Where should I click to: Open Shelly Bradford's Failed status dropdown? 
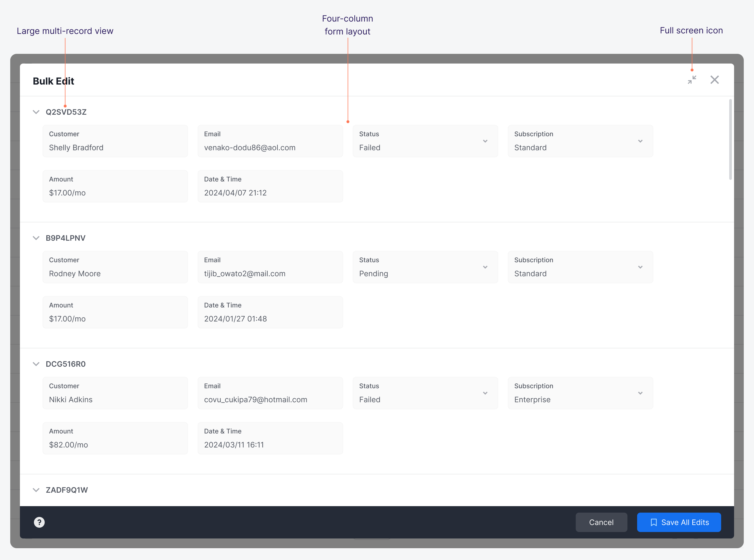425,141
